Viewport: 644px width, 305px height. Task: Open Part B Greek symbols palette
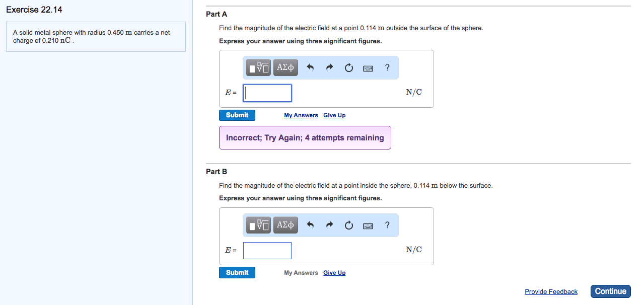coord(285,225)
